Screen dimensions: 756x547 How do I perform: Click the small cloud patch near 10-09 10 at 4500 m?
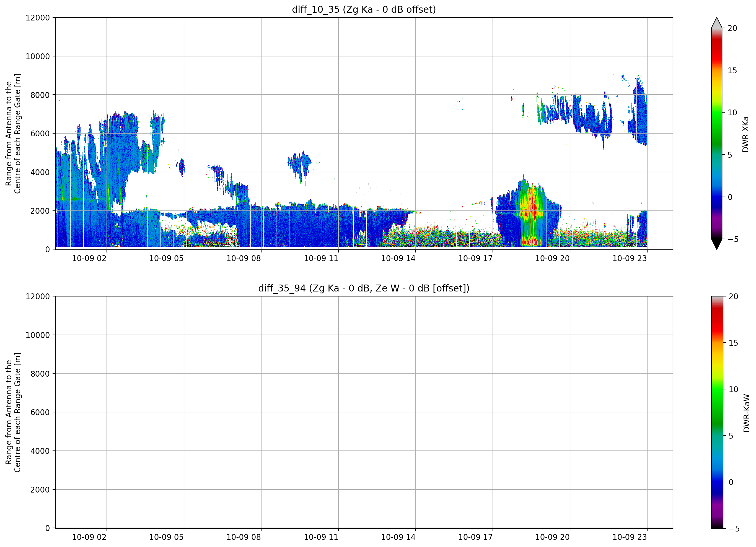click(299, 165)
